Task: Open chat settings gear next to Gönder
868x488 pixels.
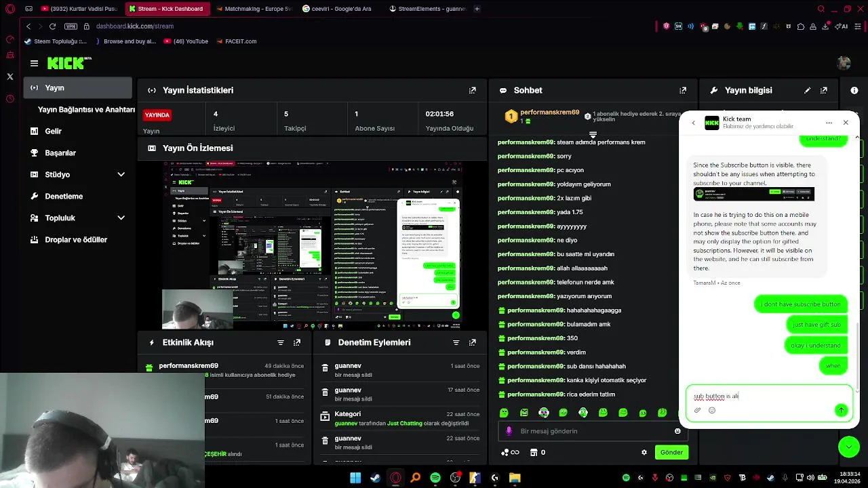Action: click(x=644, y=452)
